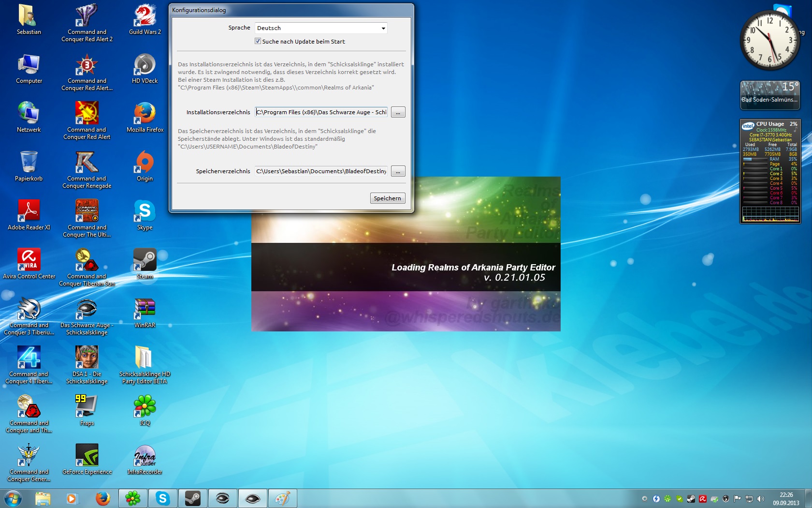Image resolution: width=812 pixels, height=508 pixels.
Task: Click the Action Center flag tray icon
Action: 738,499
